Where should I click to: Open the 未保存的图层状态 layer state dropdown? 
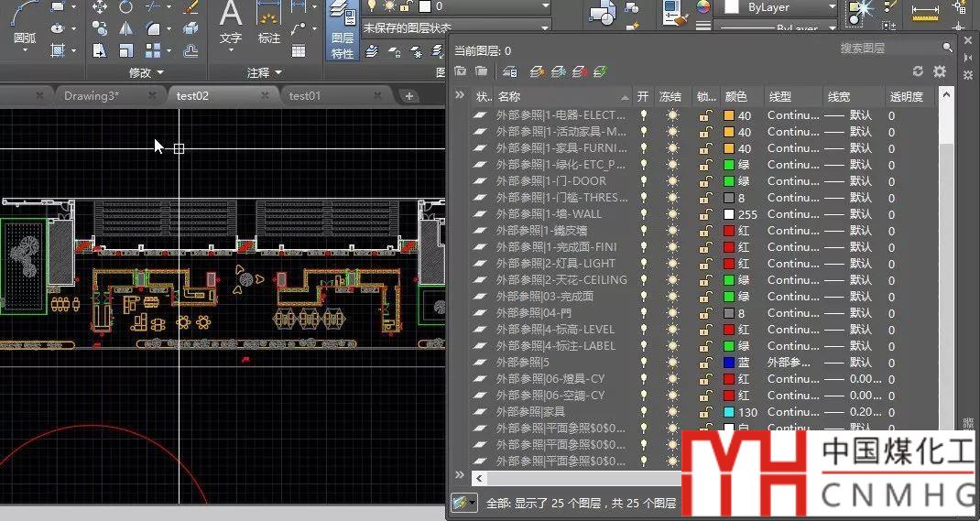(x=456, y=28)
